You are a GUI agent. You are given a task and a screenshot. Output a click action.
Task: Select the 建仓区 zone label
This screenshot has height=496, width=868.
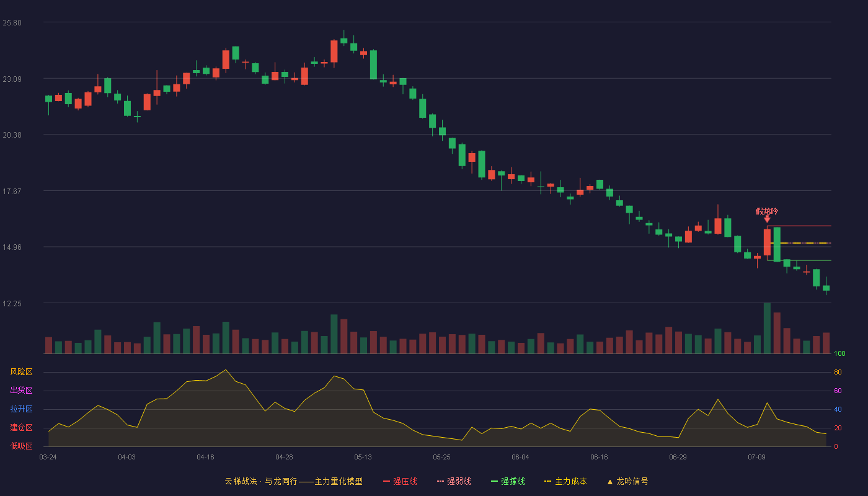pos(21,428)
